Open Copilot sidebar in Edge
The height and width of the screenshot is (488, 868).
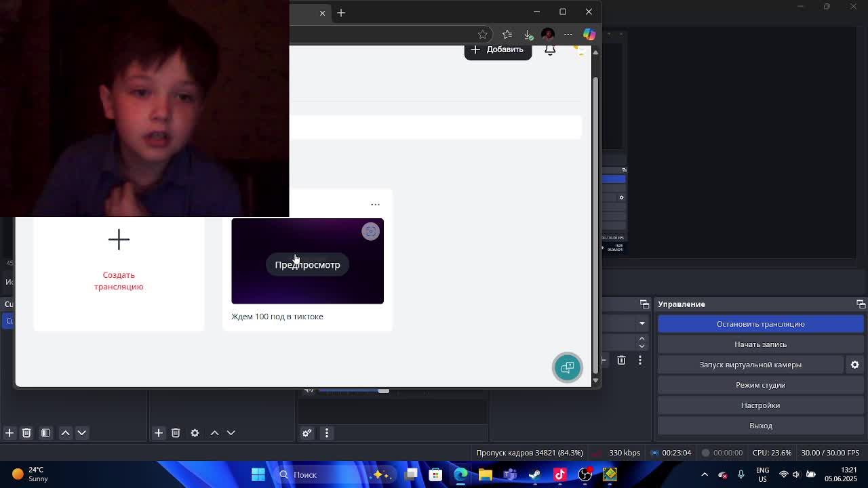tap(589, 35)
